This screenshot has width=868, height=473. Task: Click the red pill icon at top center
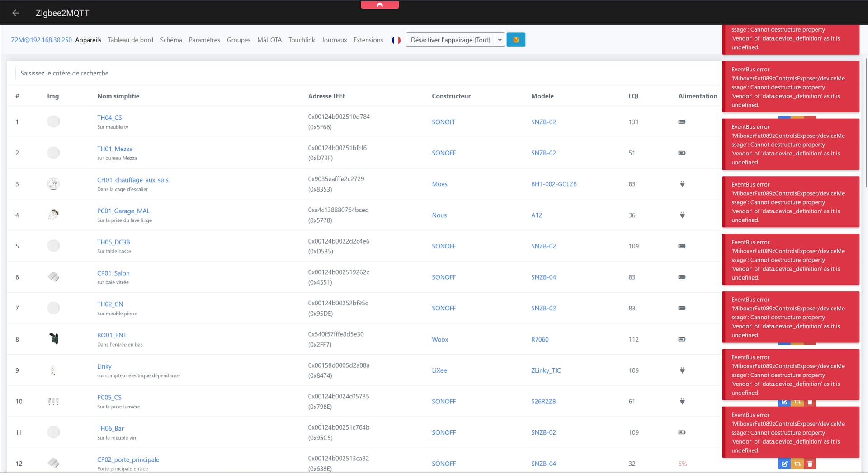380,5
